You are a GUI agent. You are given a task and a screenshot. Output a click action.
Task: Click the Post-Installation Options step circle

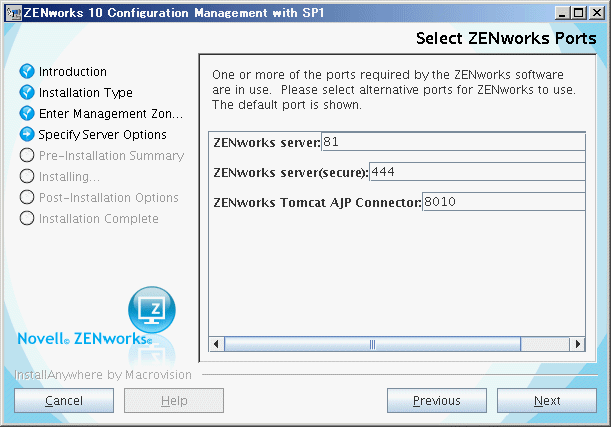[x=27, y=198]
